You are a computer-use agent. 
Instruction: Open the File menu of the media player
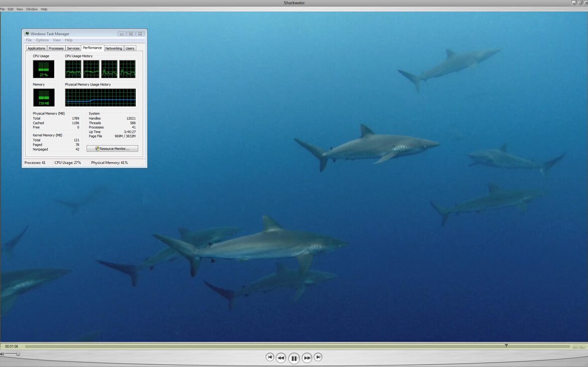[2, 9]
